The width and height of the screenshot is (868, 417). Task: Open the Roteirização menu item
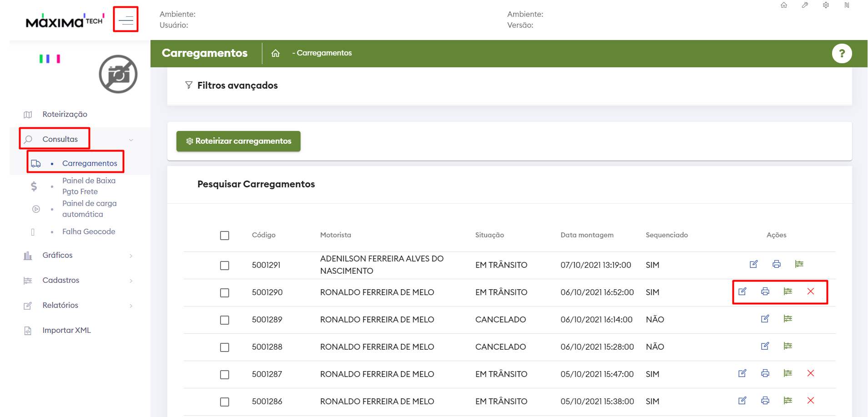point(65,114)
